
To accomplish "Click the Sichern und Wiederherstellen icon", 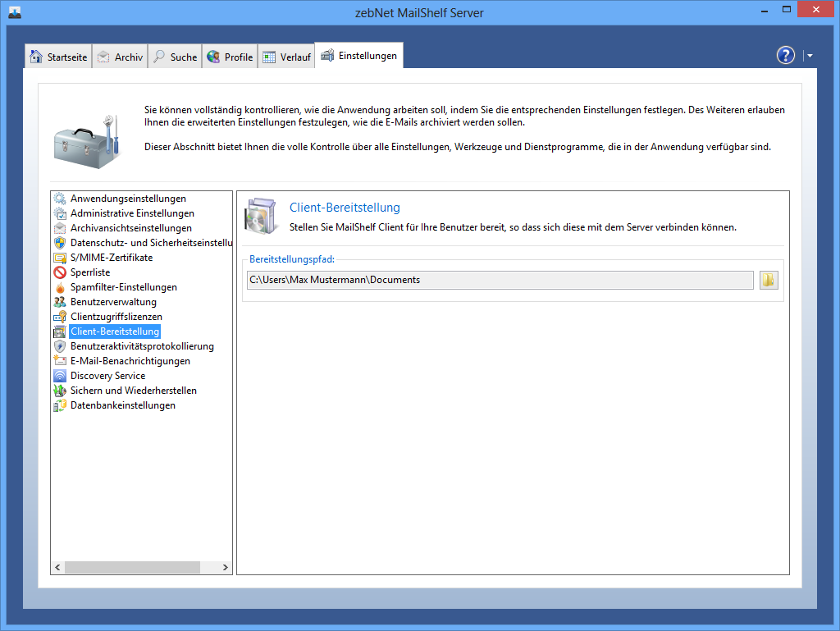I will (60, 391).
